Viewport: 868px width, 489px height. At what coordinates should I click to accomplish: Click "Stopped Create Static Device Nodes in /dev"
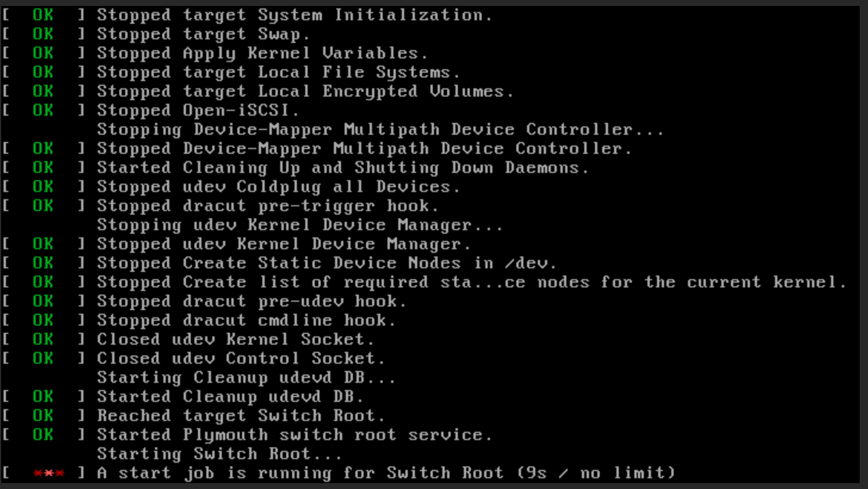pyautogui.click(x=327, y=263)
